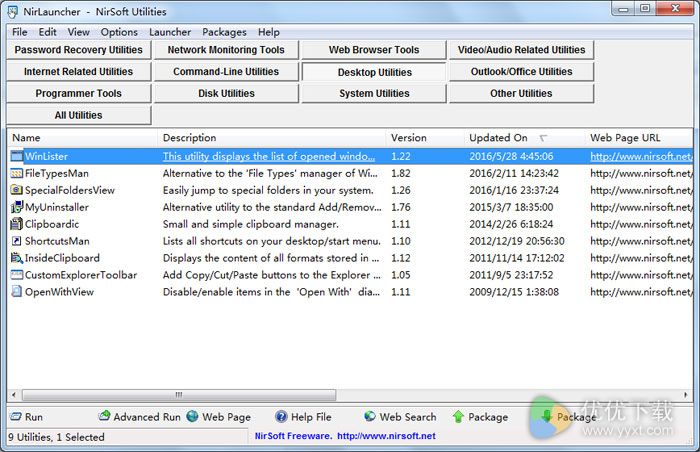Select the Clipboardic clipboard icon

17,224
